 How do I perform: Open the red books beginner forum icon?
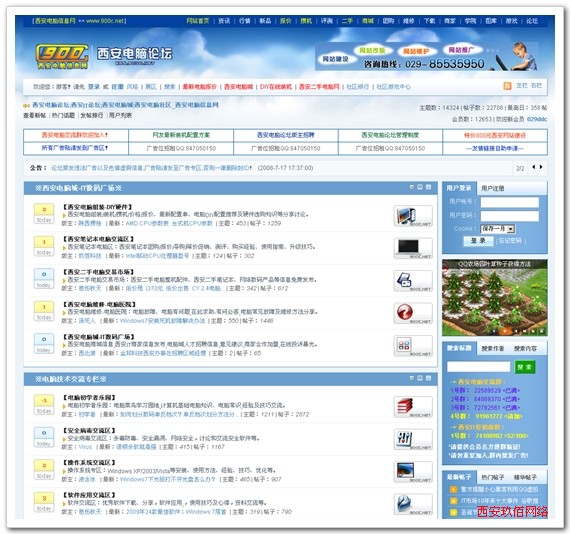pyautogui.click(x=413, y=407)
